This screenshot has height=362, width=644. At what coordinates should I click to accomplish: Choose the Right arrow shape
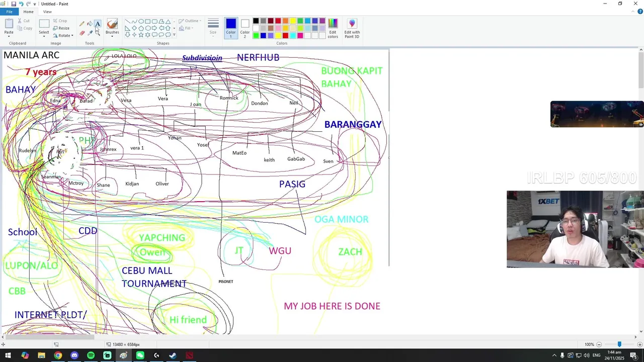pyautogui.click(x=154, y=28)
